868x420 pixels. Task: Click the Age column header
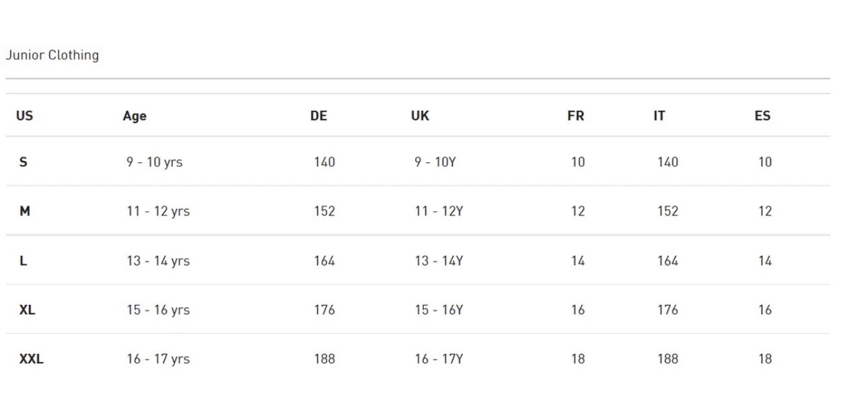pos(135,116)
